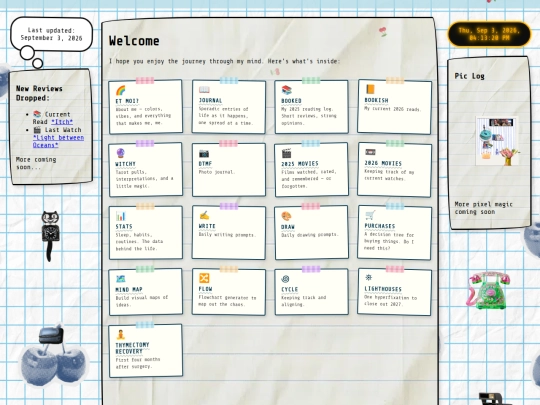540x405 pixels.
Task: Open the LIGHTHOUSES page
Action: (x=383, y=289)
